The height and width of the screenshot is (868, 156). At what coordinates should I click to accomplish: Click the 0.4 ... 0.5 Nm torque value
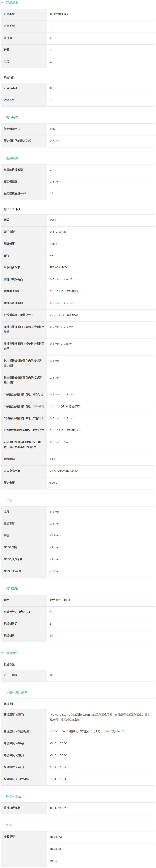[58, 232]
